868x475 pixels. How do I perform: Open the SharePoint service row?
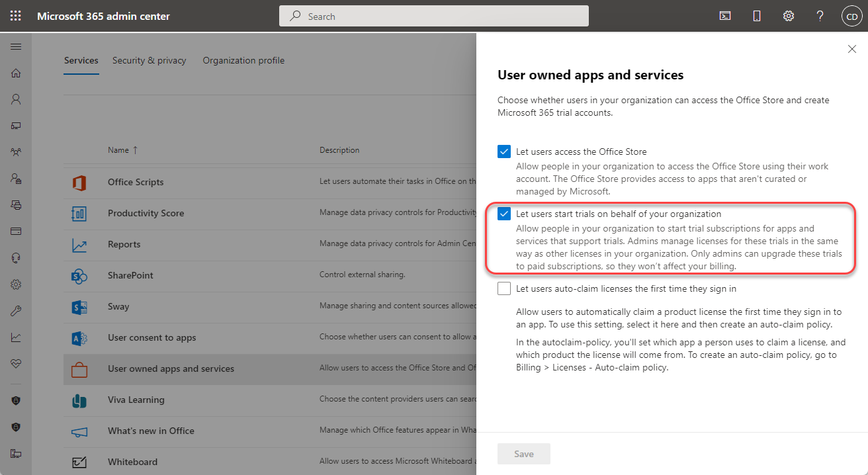(130, 275)
